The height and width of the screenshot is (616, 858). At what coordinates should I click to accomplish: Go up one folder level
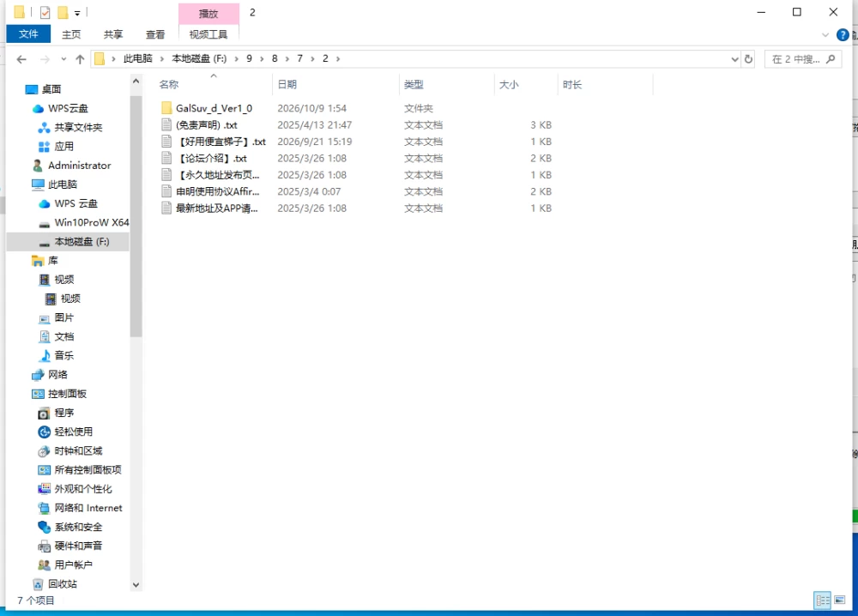pos(80,59)
